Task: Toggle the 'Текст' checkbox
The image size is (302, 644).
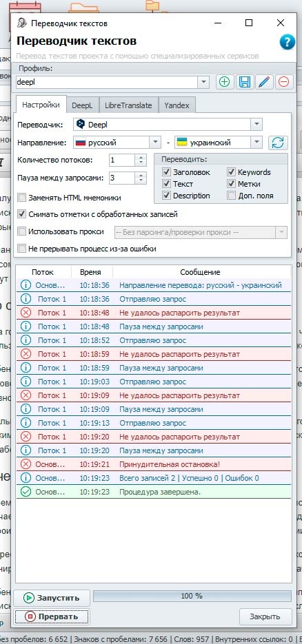Action: 166,184
